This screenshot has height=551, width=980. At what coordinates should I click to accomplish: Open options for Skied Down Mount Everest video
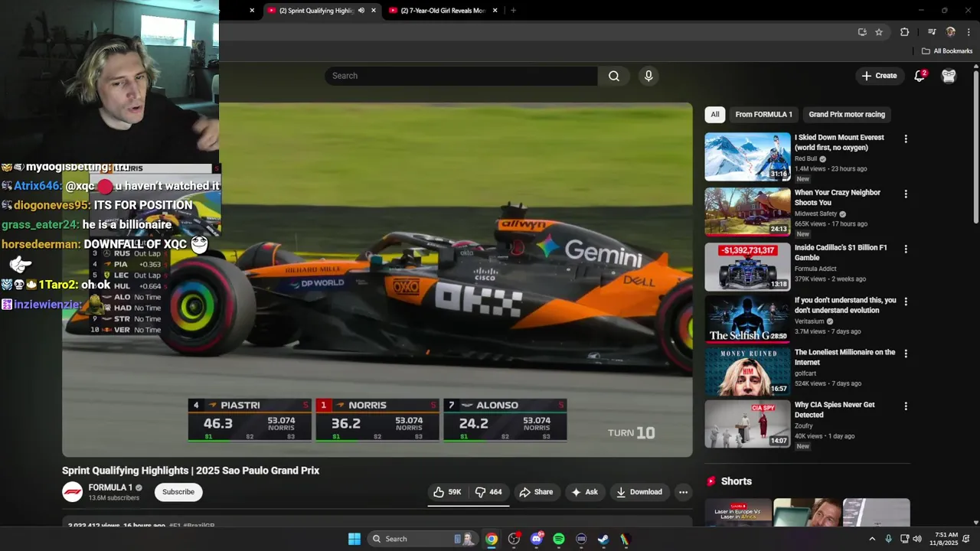point(906,139)
